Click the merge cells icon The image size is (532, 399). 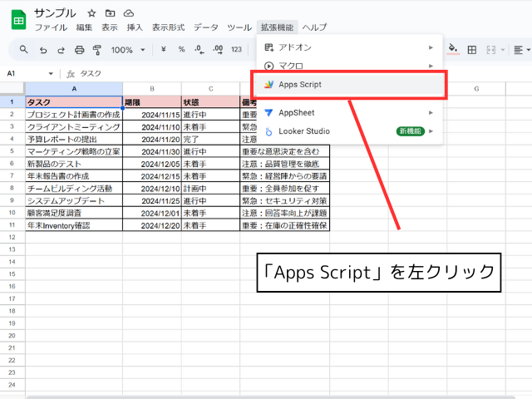491,50
